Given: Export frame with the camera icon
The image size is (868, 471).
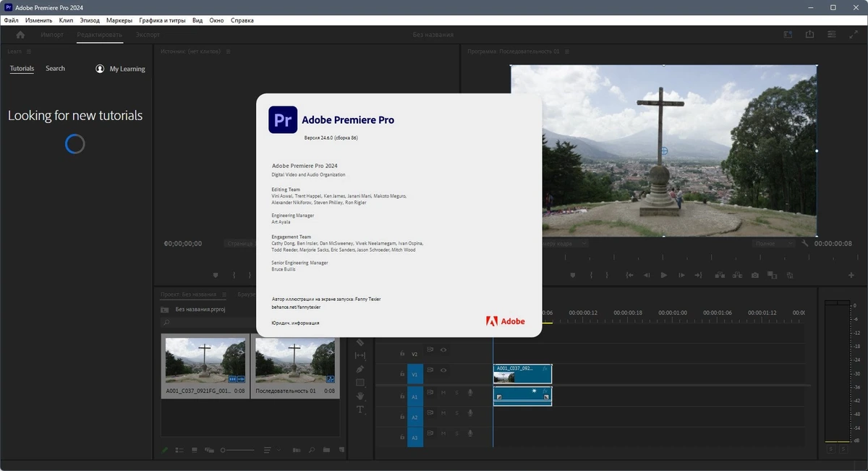Looking at the screenshot, I should pos(755,275).
